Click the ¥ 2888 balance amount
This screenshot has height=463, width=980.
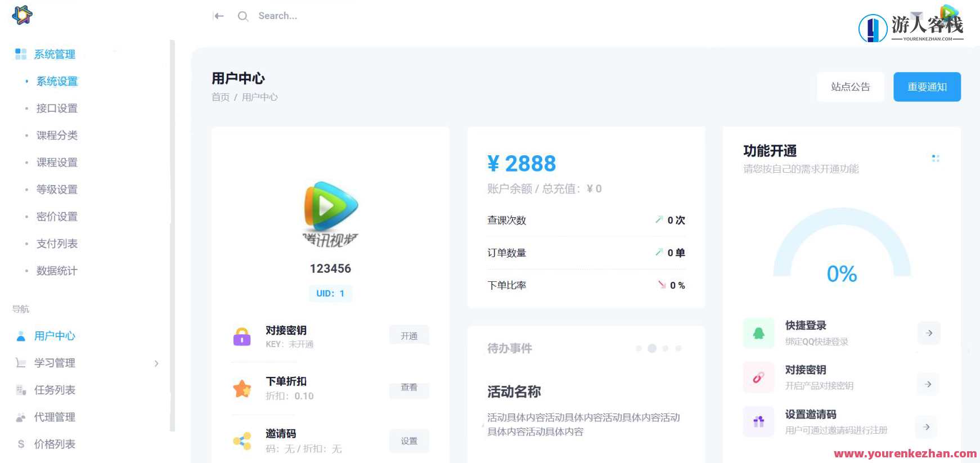pos(522,164)
